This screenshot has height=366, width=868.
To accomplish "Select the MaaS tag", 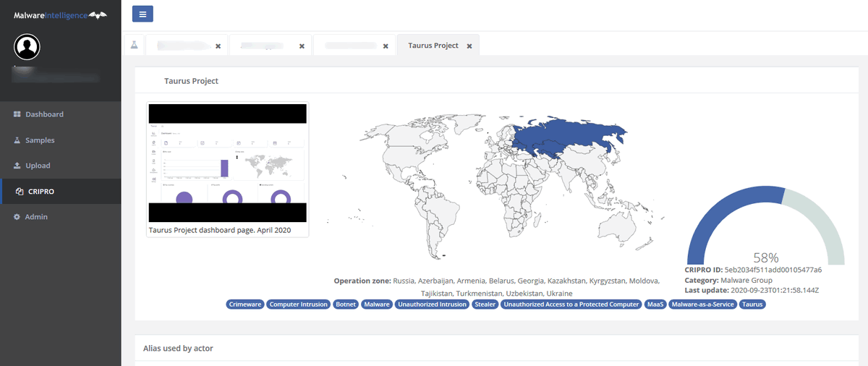I will tap(655, 305).
